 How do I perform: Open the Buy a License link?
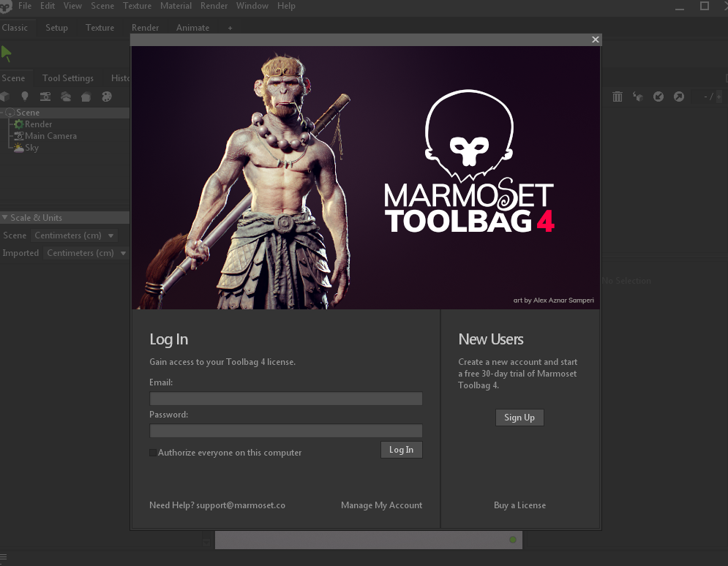coord(520,505)
